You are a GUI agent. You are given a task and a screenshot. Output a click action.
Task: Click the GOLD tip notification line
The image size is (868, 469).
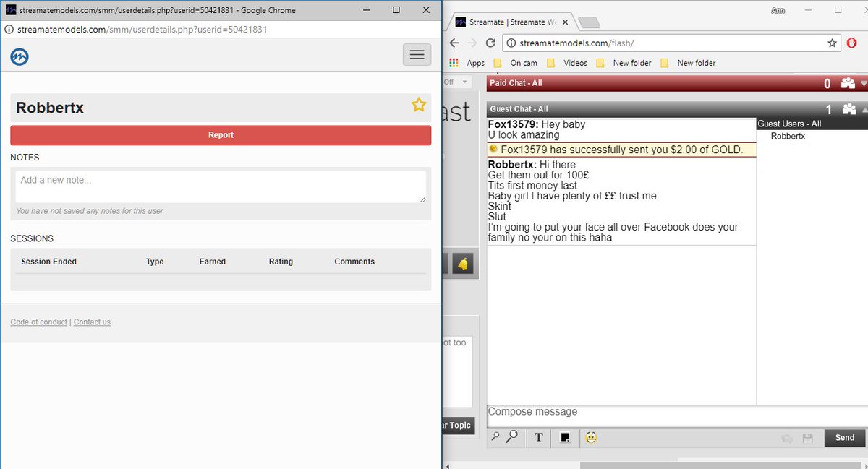[621, 150]
